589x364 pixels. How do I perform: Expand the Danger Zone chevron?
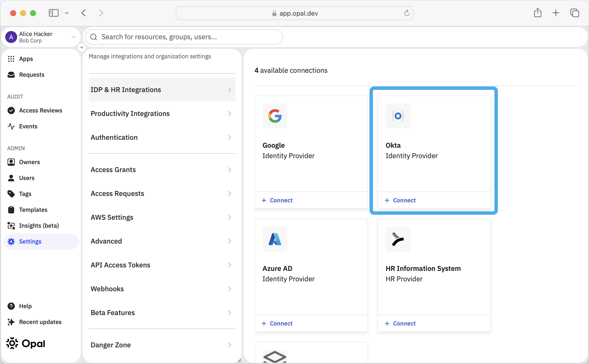(230, 345)
